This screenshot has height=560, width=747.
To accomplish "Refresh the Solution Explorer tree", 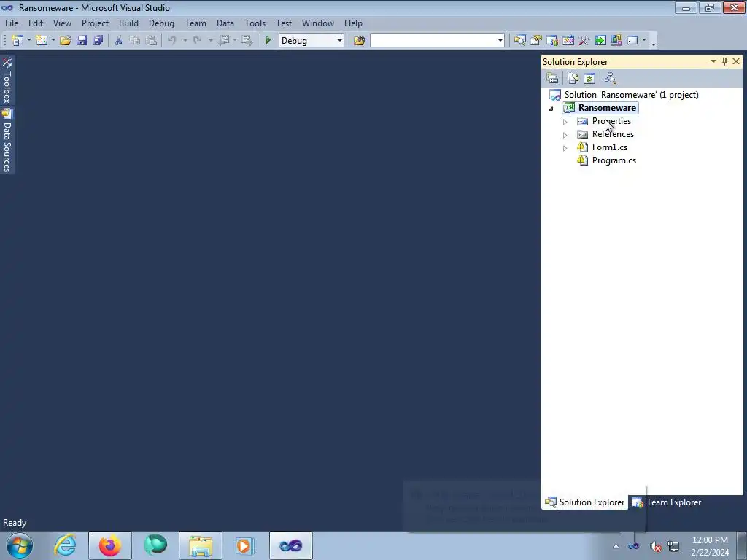I will pyautogui.click(x=589, y=78).
